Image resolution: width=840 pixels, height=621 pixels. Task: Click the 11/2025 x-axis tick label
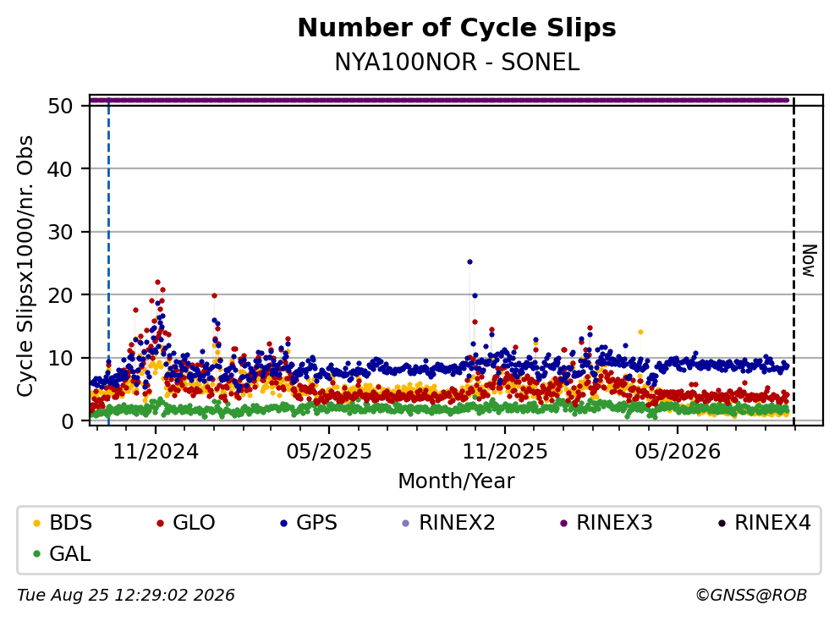pyautogui.click(x=505, y=452)
